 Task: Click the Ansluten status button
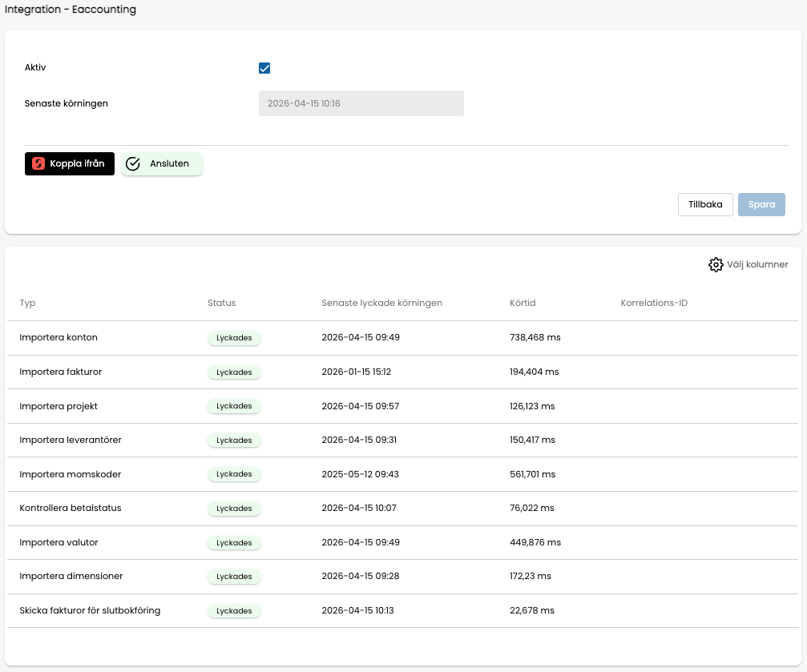(162, 163)
